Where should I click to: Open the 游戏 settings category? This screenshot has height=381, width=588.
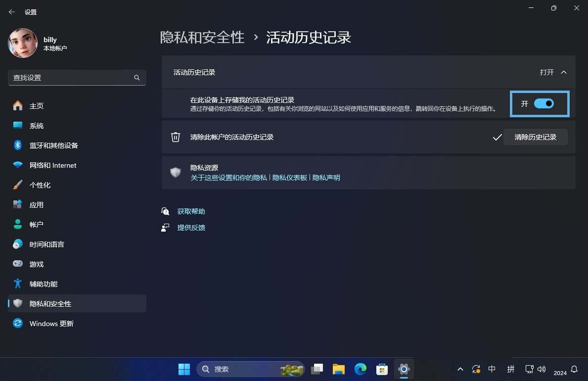click(x=36, y=264)
